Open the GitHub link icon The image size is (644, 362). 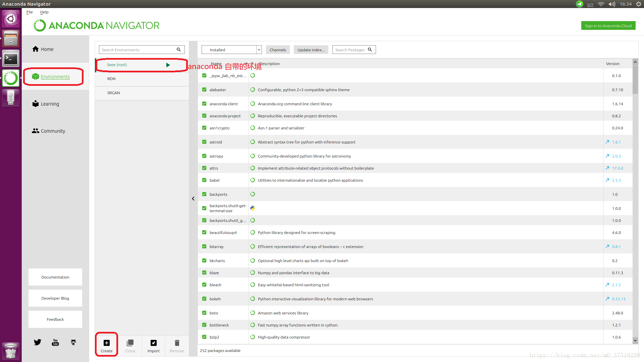click(x=73, y=342)
